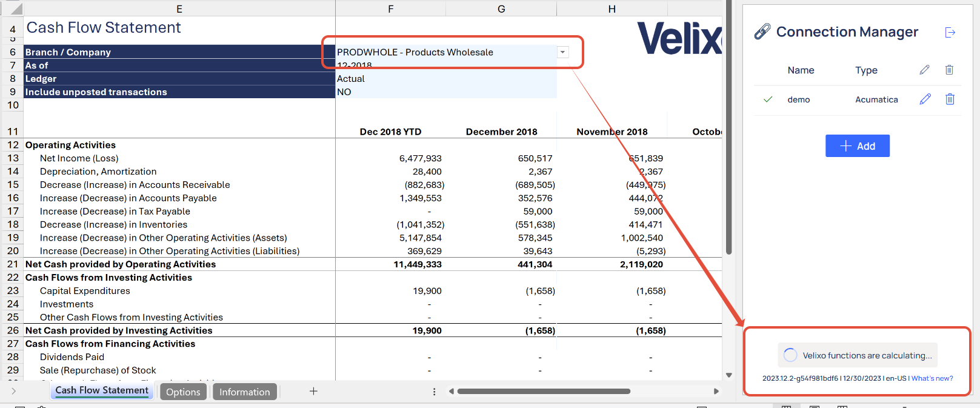Viewport: 980px width, 408px height.
Task: Select the Cash Flows from Financing Activities heading
Action: coord(110,344)
